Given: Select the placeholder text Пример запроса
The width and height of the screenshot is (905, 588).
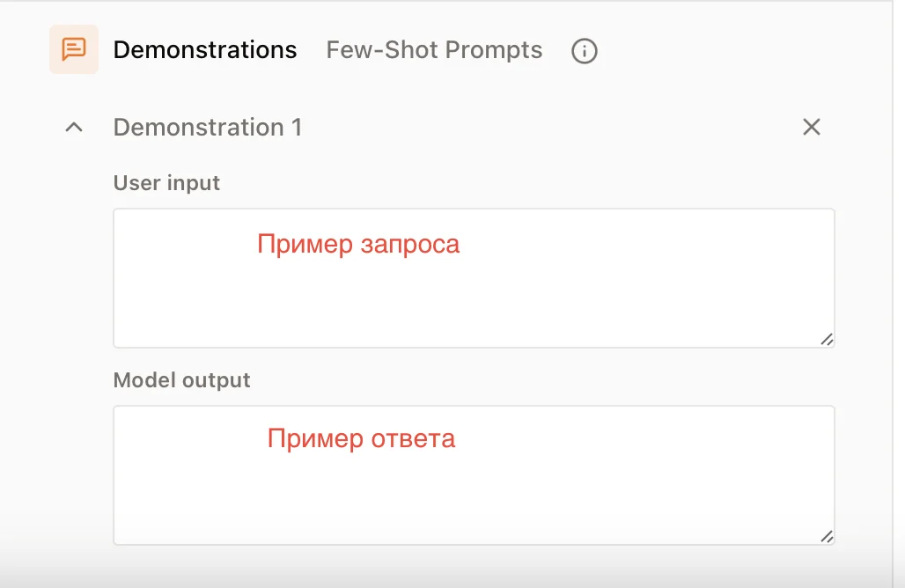Looking at the screenshot, I should (357, 245).
